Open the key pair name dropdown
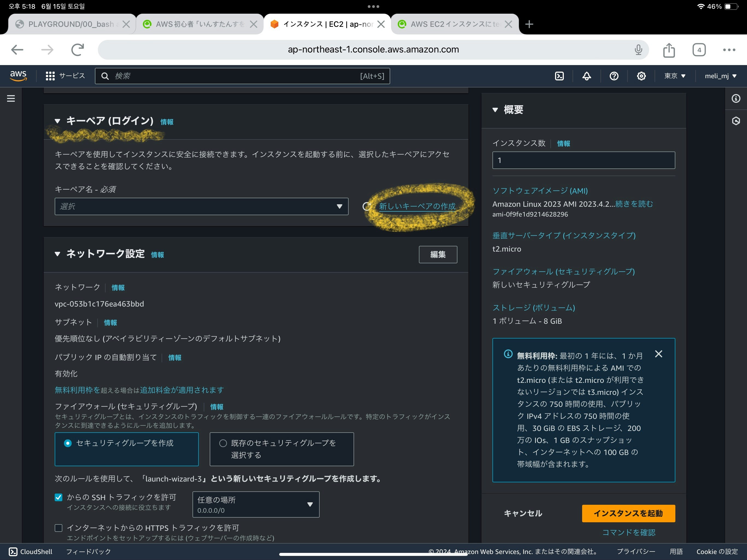Screen dimensions: 747x560 [201, 206]
